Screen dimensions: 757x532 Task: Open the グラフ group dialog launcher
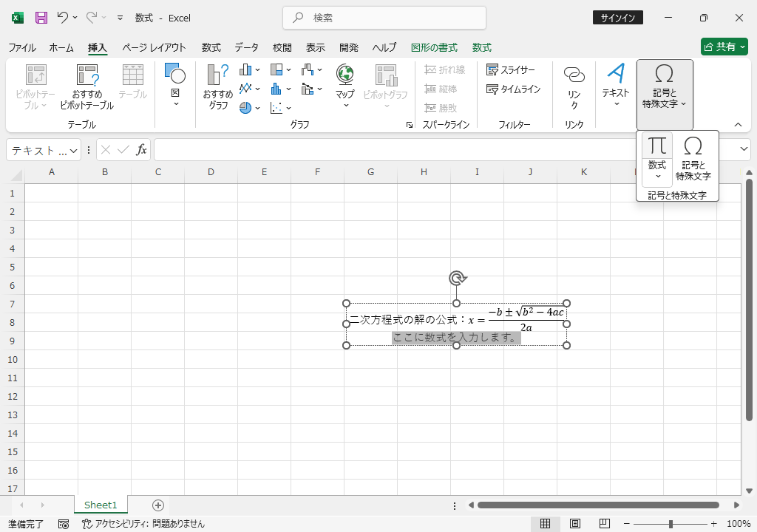[410, 125]
